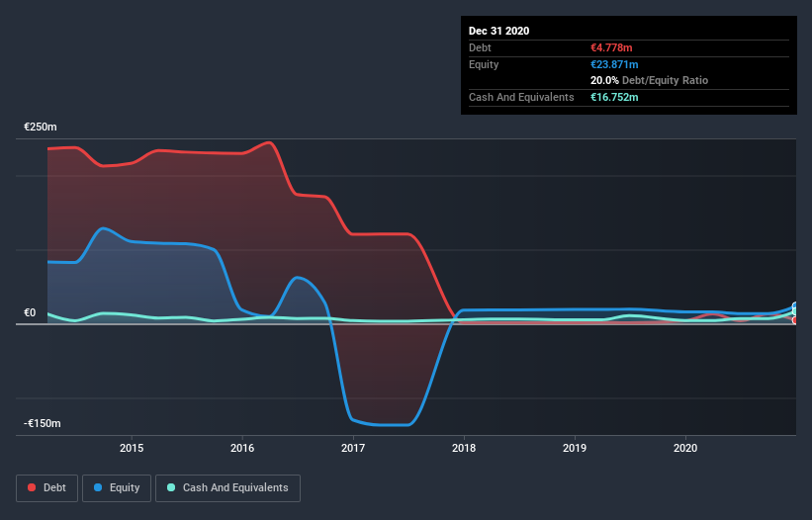Screen dimensions: 812x520
Task: Toggle the Equity series legend button
Action: pos(117,488)
